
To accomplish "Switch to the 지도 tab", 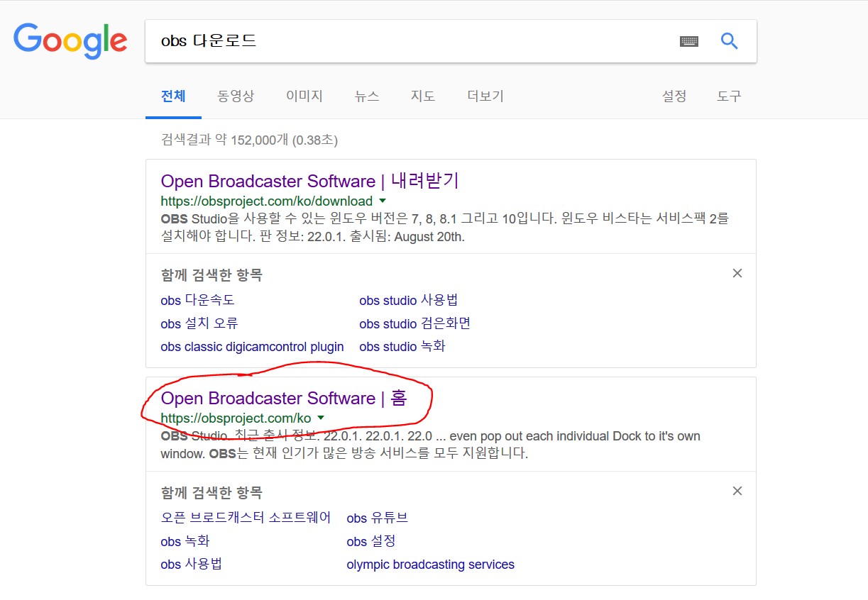I will (422, 96).
